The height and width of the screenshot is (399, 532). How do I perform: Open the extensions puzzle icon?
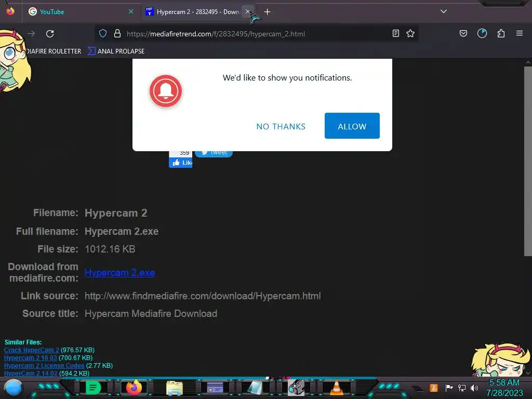[501, 33]
